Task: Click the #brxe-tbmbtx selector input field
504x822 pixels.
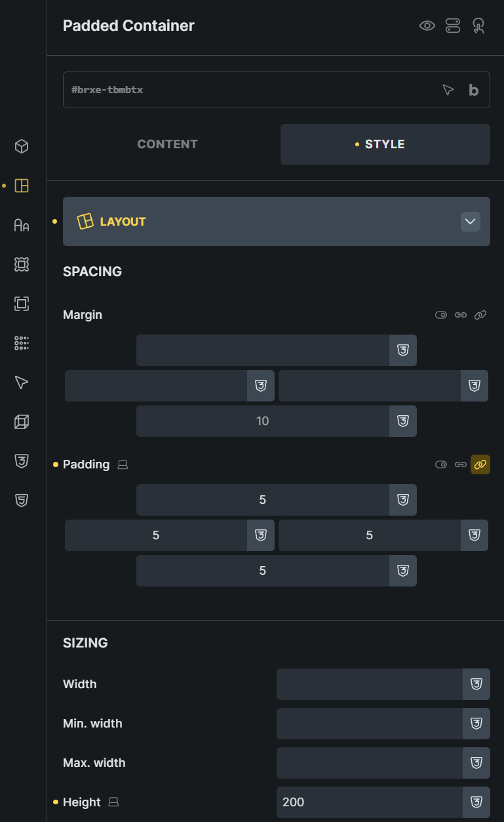Action: point(249,90)
